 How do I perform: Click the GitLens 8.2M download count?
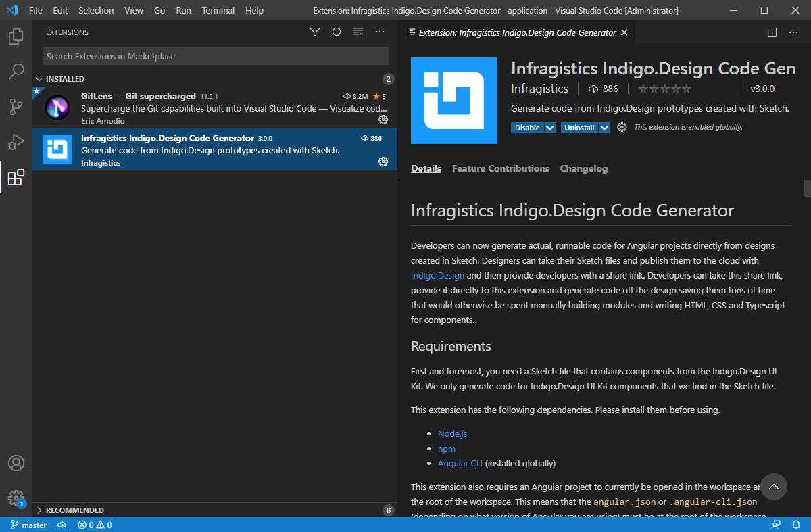(355, 97)
